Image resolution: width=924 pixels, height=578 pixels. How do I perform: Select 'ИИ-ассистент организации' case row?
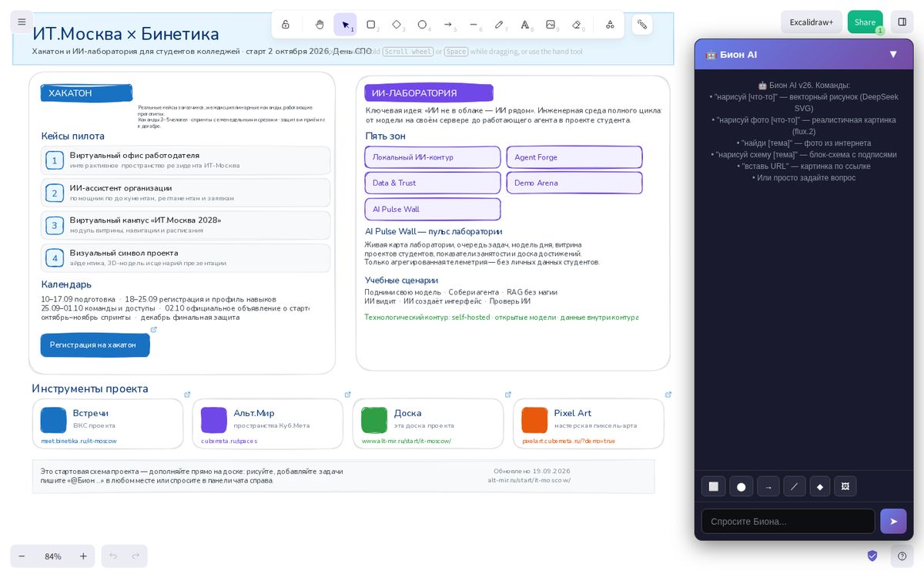186,193
